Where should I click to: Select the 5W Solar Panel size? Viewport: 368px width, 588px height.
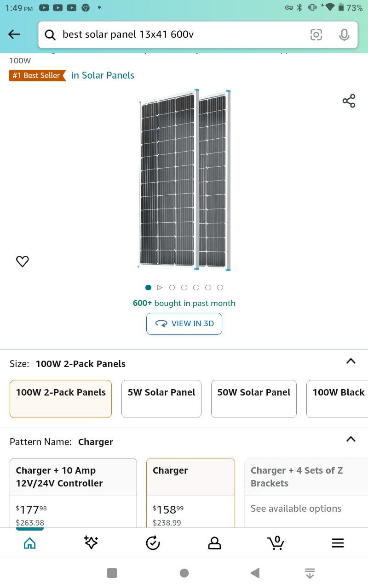161,398
